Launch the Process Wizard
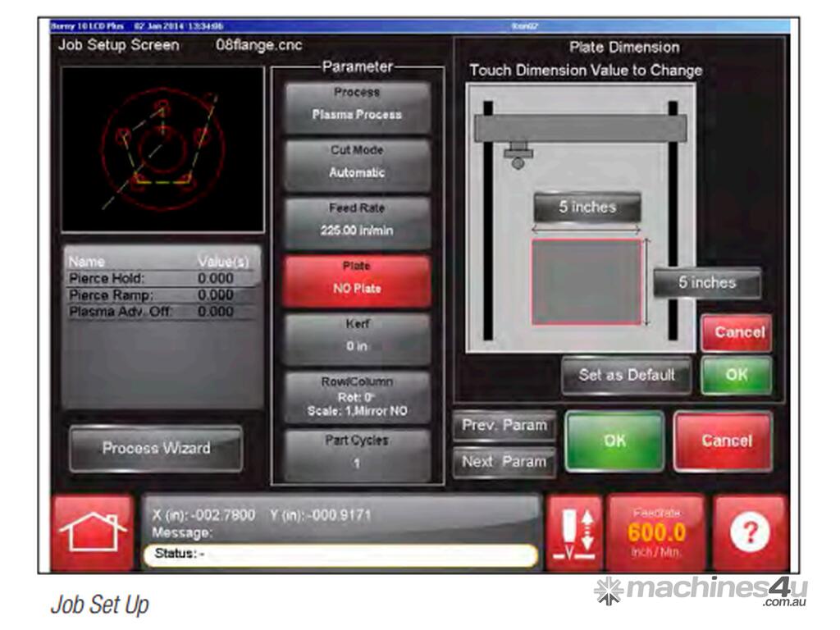This screenshot has width=840, height=630. (156, 448)
